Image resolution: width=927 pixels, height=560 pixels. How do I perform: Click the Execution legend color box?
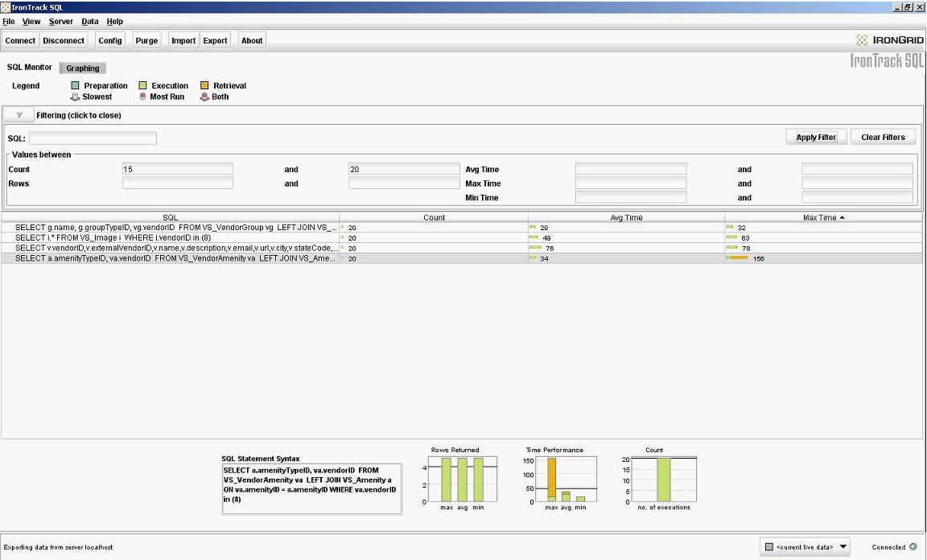(142, 85)
